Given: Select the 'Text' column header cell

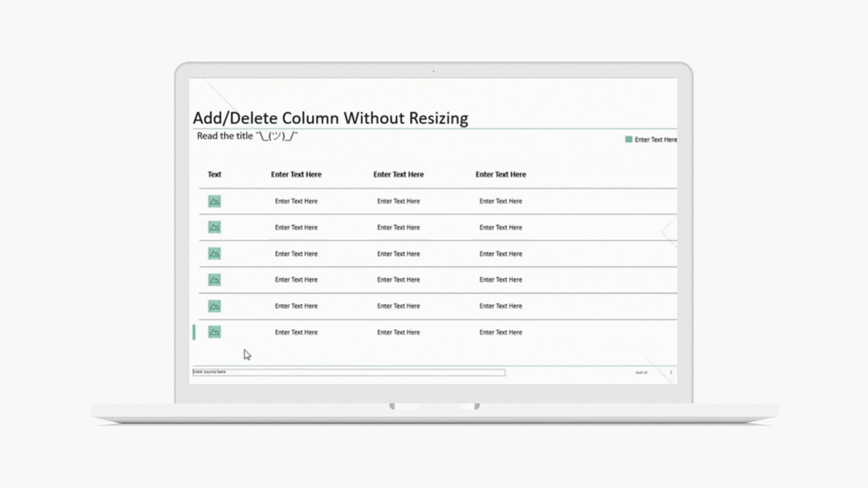Looking at the screenshot, I should (x=214, y=174).
